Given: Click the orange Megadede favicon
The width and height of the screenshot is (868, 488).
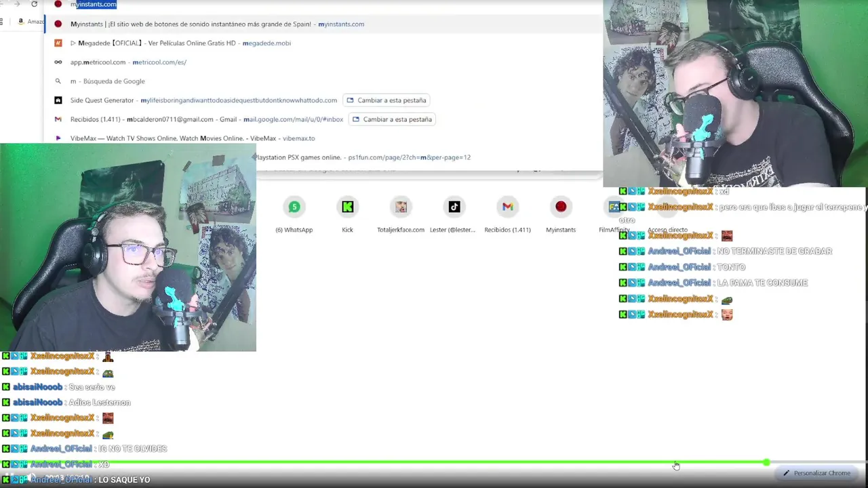Looking at the screenshot, I should [58, 43].
